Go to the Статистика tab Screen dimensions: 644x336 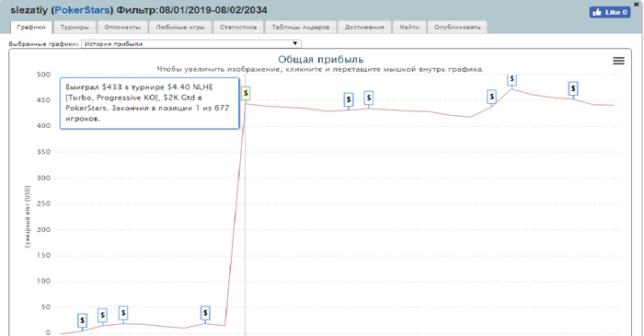click(x=238, y=27)
